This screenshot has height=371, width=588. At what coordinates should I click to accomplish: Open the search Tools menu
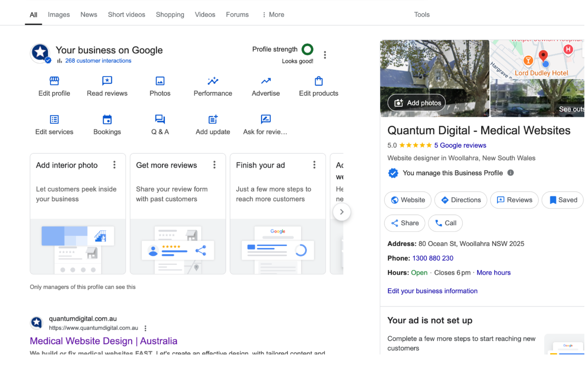[x=422, y=15]
